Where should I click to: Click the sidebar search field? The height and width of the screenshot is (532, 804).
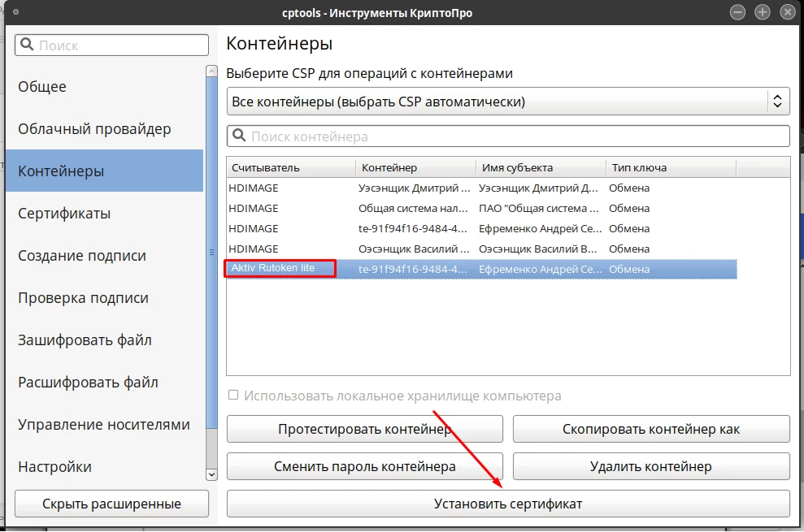(112, 45)
